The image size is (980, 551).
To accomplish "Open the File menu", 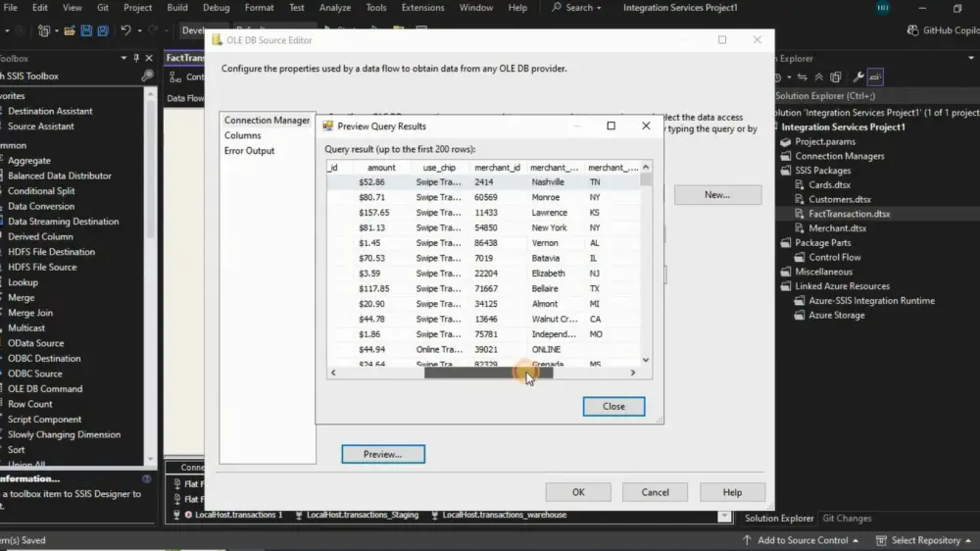I will point(10,8).
